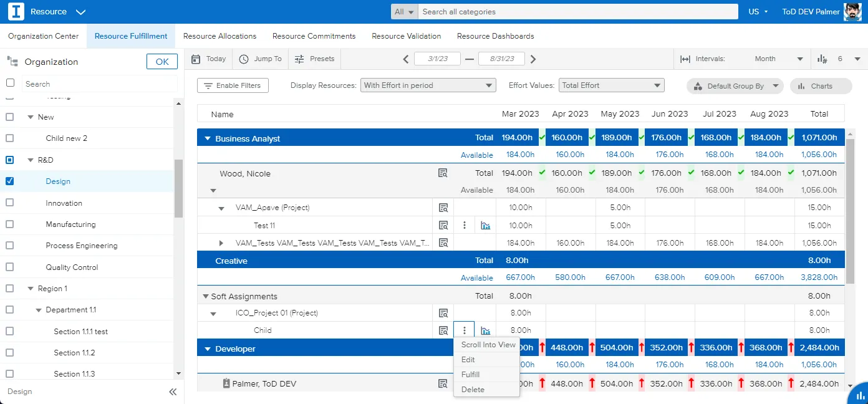Open the floating chart button at bottom right
This screenshot has width=868, height=404.
tap(860, 395)
